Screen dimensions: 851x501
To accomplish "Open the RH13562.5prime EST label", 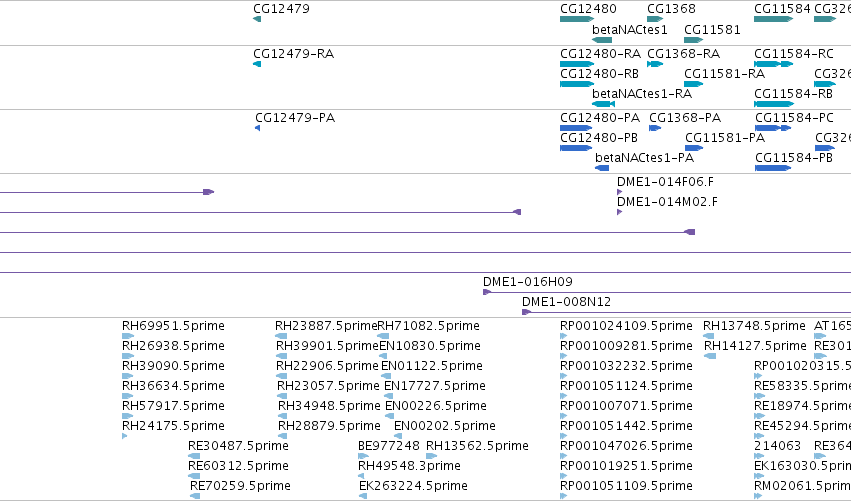I will [x=478, y=446].
